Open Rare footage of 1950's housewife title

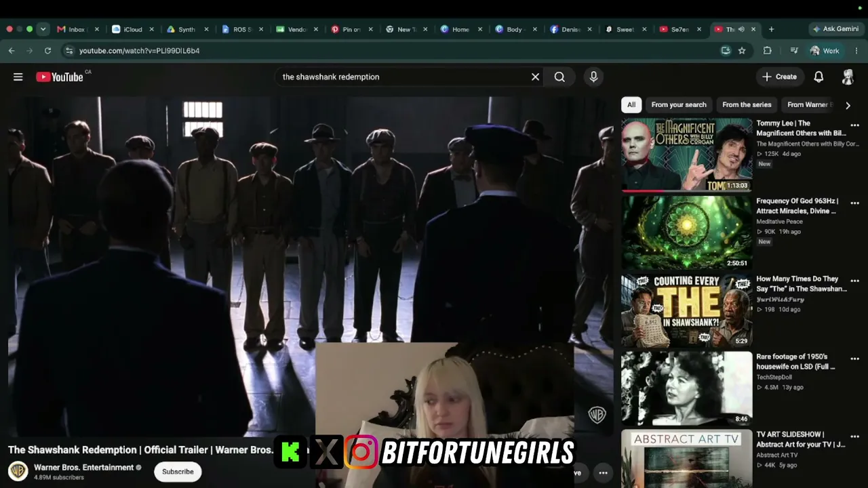795,361
